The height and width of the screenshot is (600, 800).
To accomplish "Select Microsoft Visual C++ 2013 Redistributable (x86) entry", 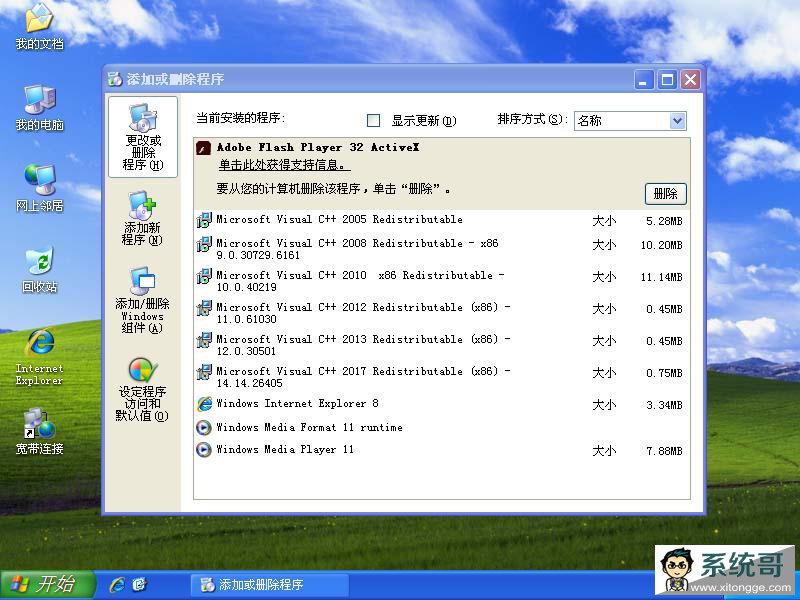I will point(442,345).
